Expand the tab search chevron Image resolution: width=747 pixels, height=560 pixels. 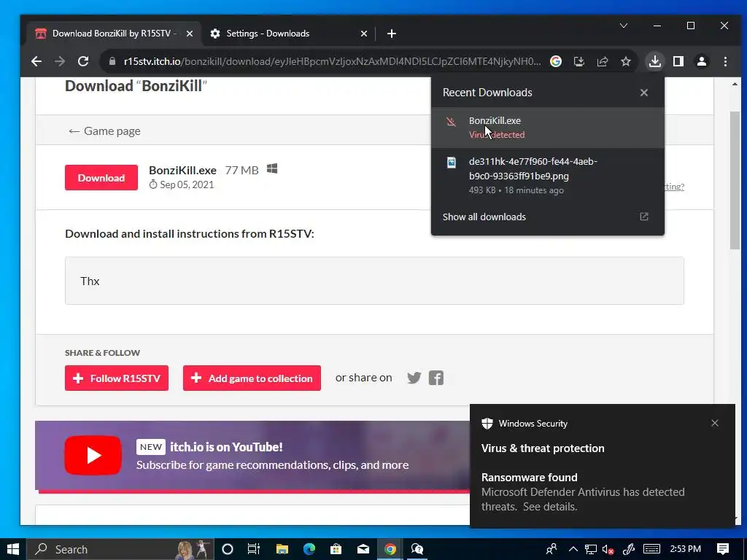pyautogui.click(x=624, y=26)
